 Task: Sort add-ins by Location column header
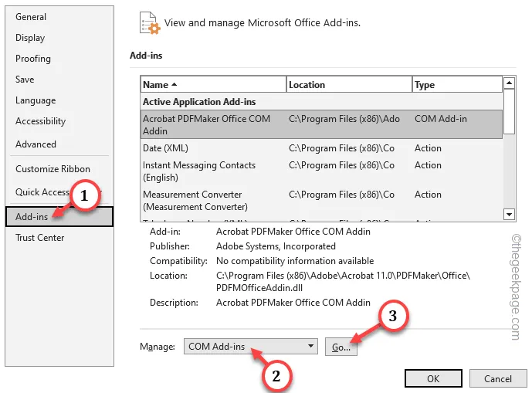[x=349, y=84]
